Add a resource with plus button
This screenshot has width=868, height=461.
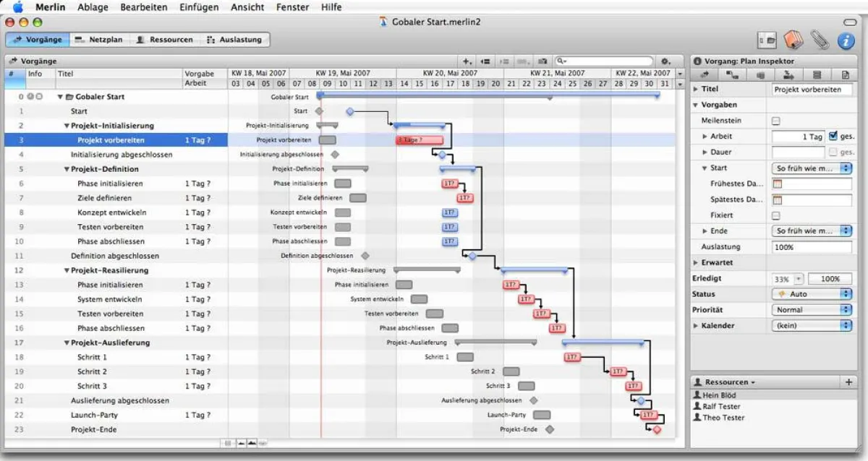coord(848,382)
